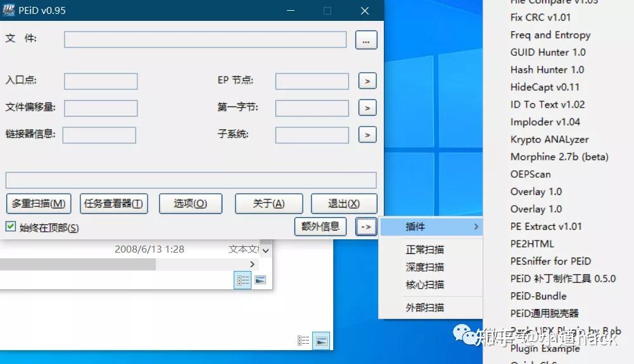Click 退出(X) to exit
This screenshot has width=634, height=364.
tap(344, 204)
